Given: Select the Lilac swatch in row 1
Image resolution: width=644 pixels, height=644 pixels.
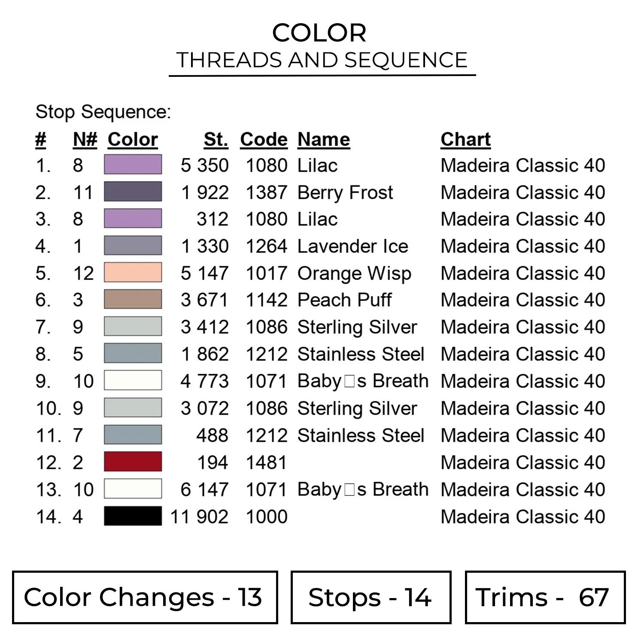Looking at the screenshot, I should point(133,165).
